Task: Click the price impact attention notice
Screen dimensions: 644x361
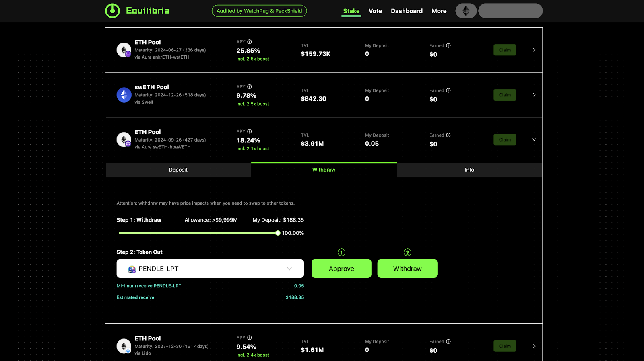Action: pyautogui.click(x=205, y=203)
